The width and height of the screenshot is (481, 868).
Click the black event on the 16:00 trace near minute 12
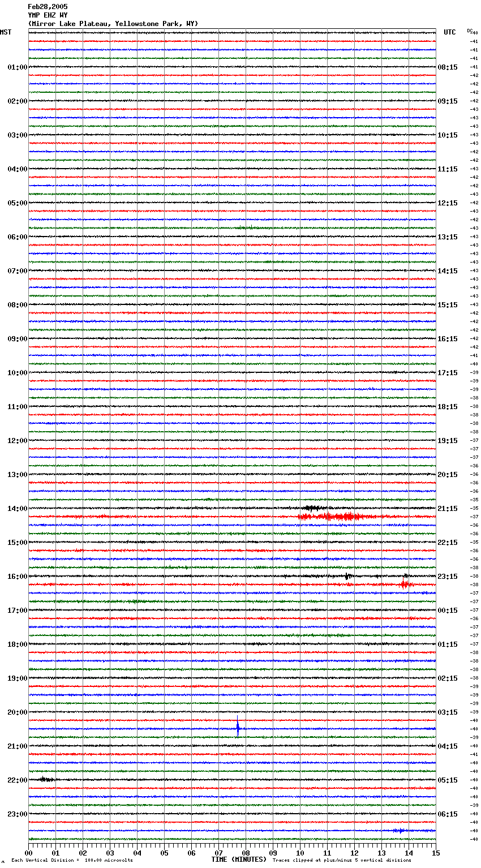coord(347,576)
